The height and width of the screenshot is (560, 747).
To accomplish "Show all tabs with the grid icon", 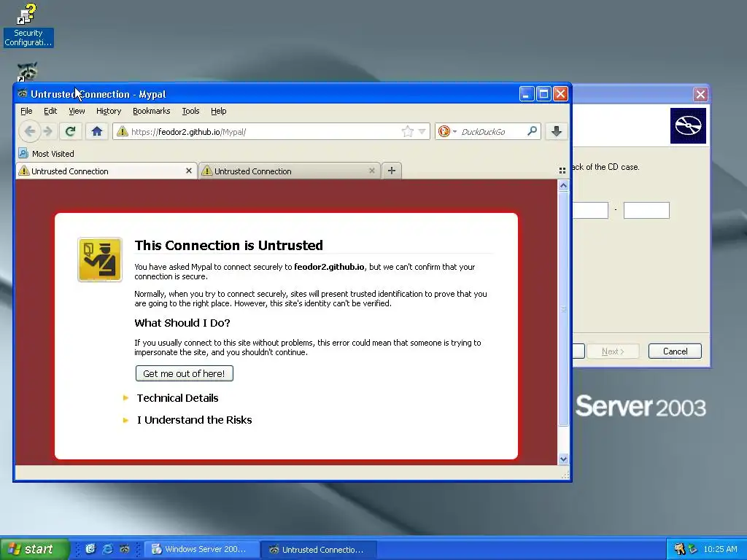I will pyautogui.click(x=562, y=171).
